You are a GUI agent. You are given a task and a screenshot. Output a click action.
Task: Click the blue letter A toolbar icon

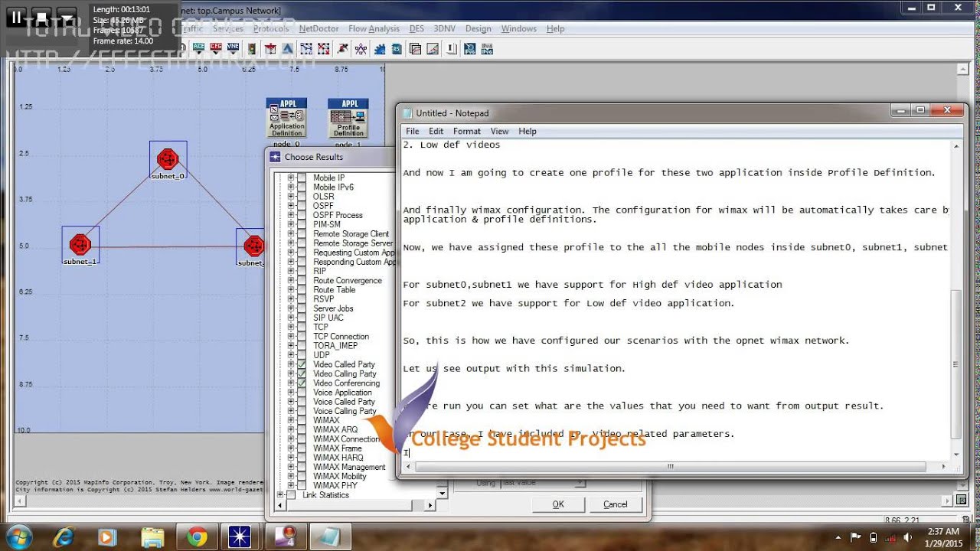[x=287, y=48]
